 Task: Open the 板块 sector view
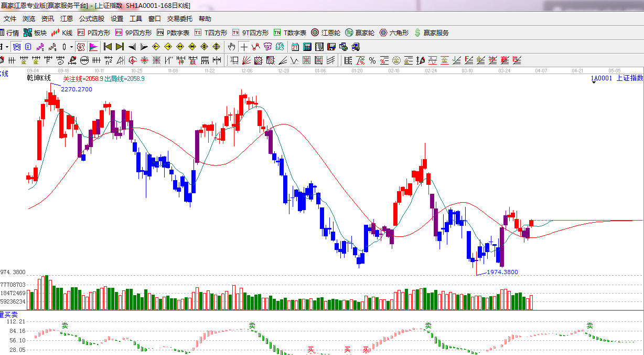[36, 33]
